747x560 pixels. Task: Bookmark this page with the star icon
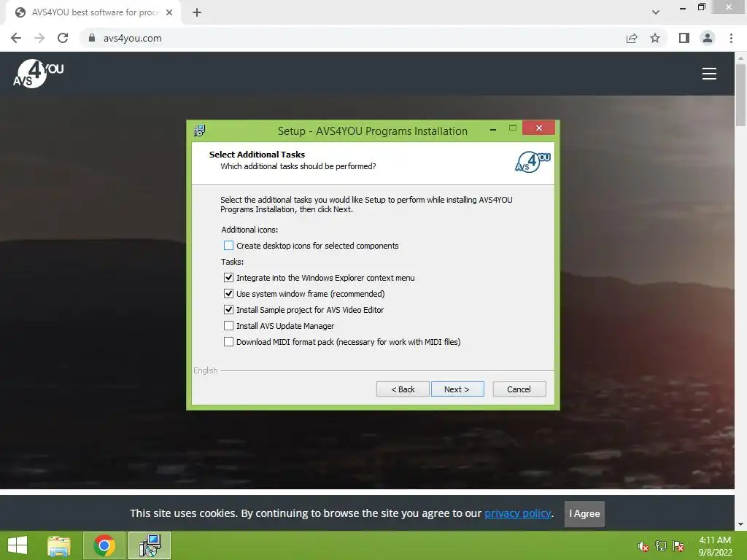coord(655,38)
